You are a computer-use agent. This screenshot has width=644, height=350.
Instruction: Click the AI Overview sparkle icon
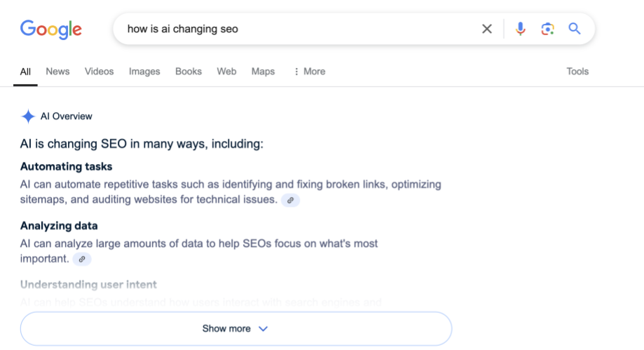28,116
